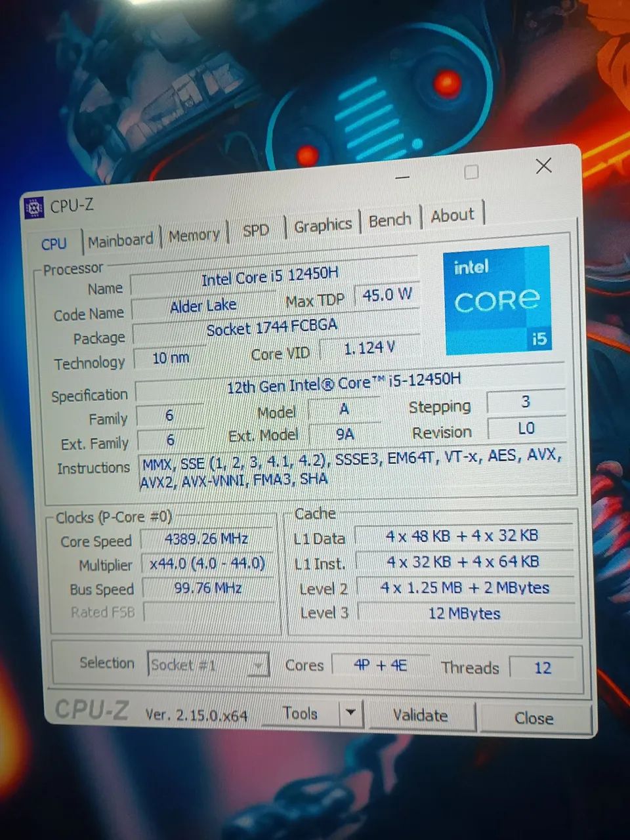
Task: Click the Technology value 10 nm
Action: (170, 358)
